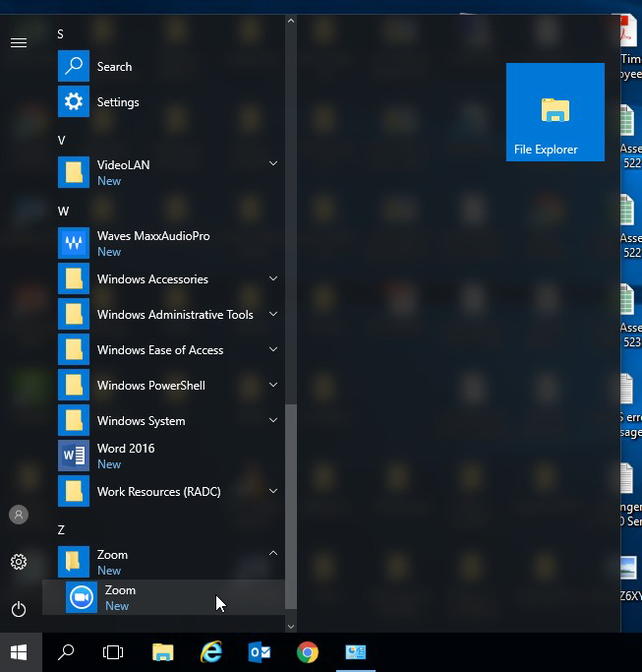
Task: Click the letter W group header
Action: tap(63, 212)
